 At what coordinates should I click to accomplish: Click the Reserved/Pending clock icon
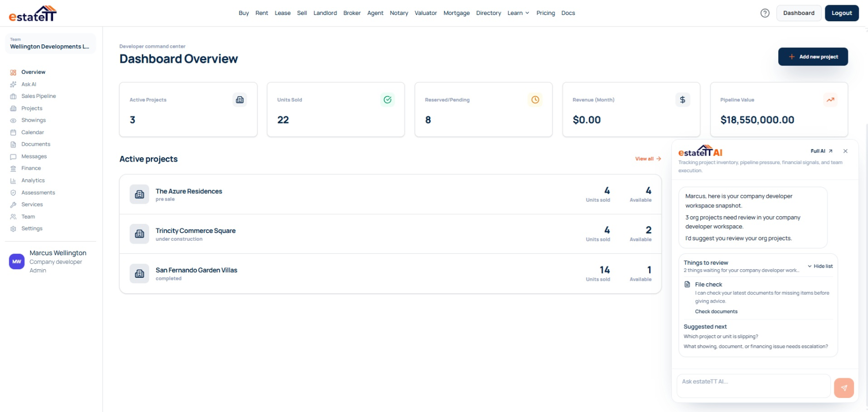(x=535, y=100)
